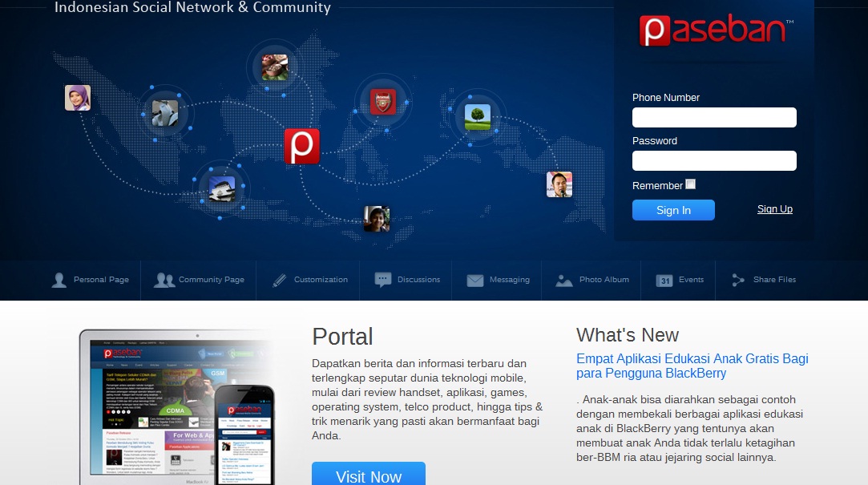Select the Customization menu item
Viewport: 868px width, 485px height.
pyautogui.click(x=310, y=280)
